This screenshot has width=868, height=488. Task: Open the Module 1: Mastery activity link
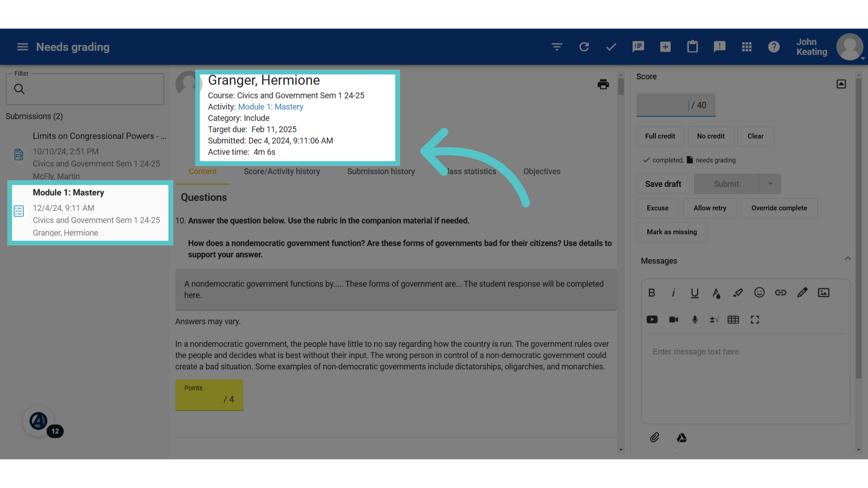coord(271,107)
